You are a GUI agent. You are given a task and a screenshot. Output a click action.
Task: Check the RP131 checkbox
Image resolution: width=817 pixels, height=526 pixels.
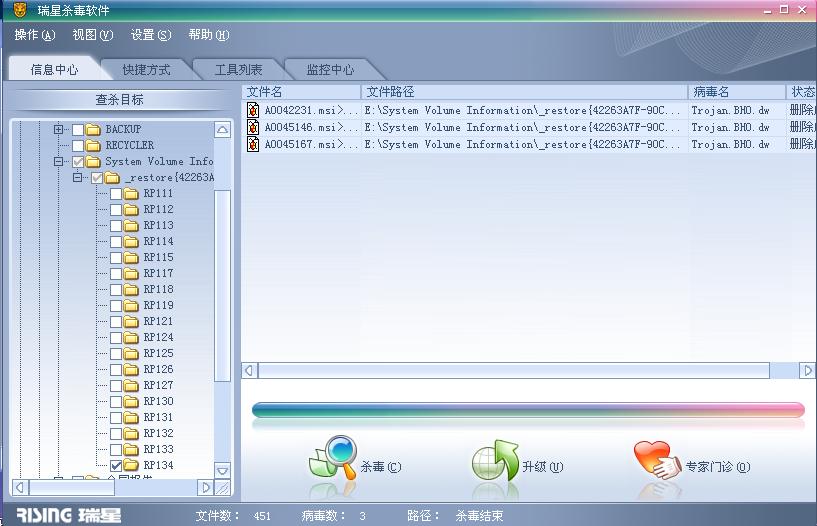pyautogui.click(x=116, y=418)
